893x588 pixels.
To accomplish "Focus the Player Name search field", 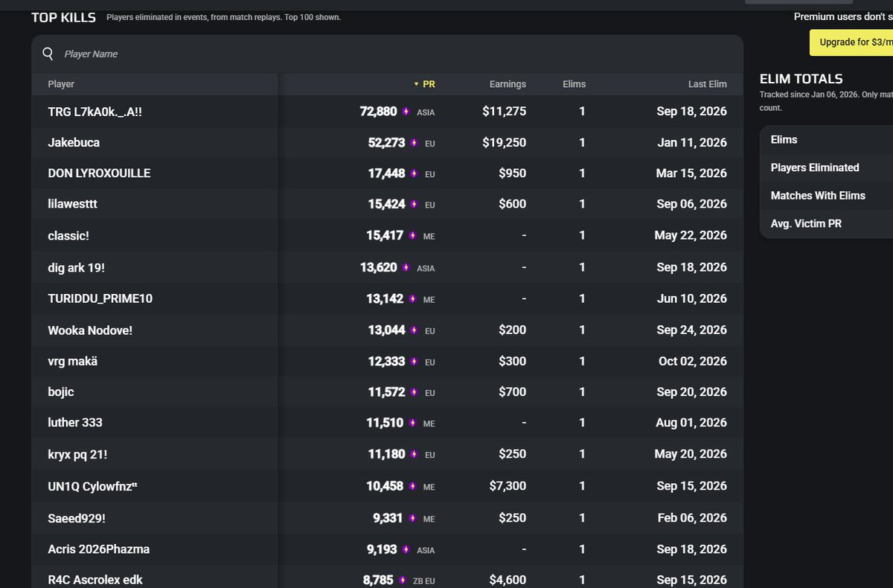I will pos(387,54).
